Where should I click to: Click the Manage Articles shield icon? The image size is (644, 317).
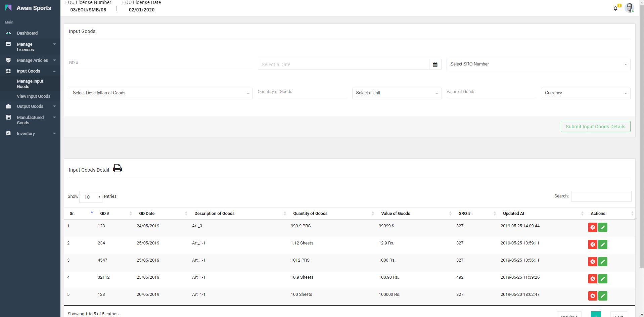tap(8, 60)
